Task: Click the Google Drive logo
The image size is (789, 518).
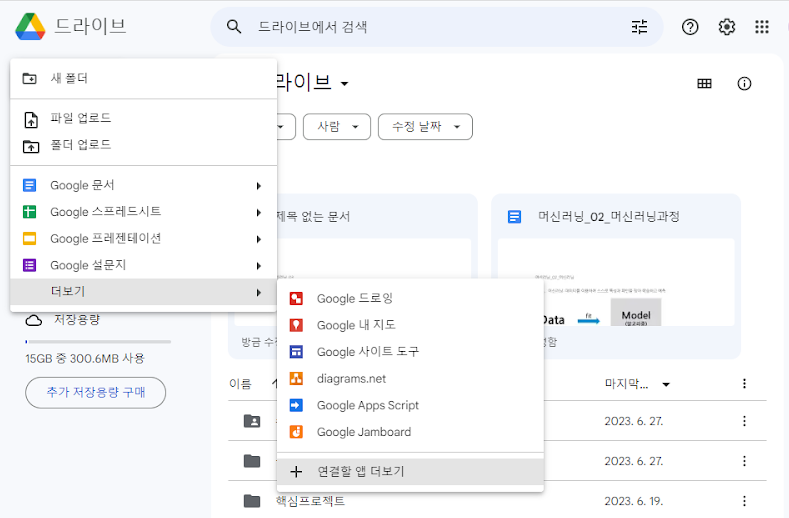Action: click(30, 26)
